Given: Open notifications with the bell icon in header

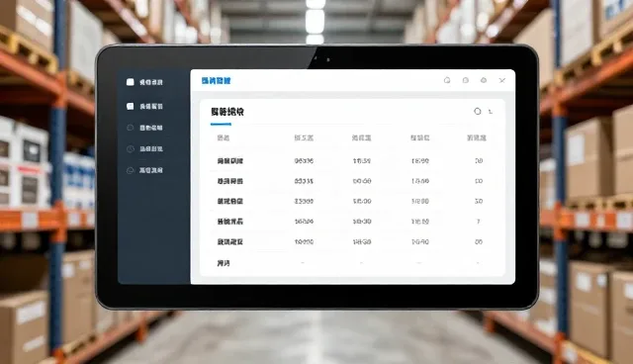Looking at the screenshot, I should click(447, 80).
